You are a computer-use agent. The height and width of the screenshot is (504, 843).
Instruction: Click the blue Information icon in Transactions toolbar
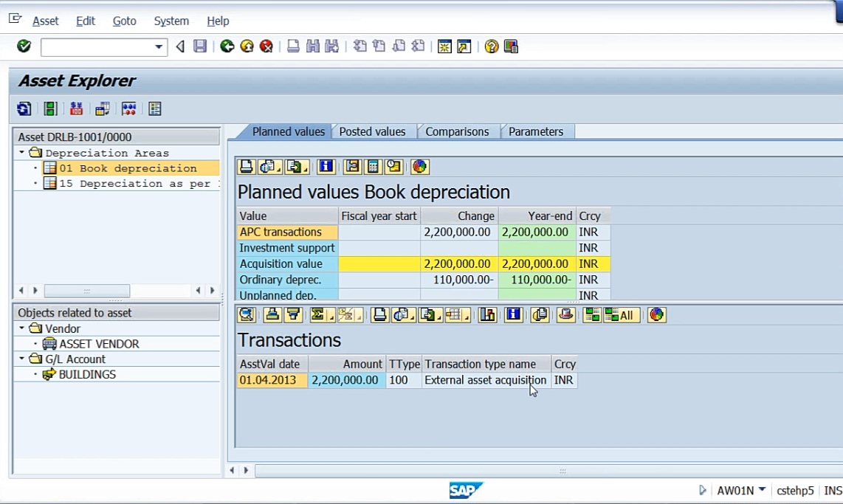(514, 315)
